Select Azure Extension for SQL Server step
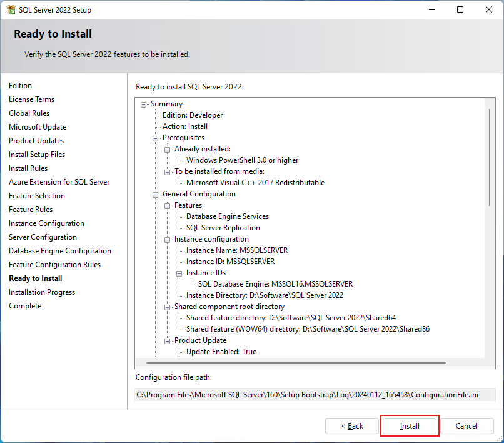Viewport: 504px width, 443px height. pos(59,182)
